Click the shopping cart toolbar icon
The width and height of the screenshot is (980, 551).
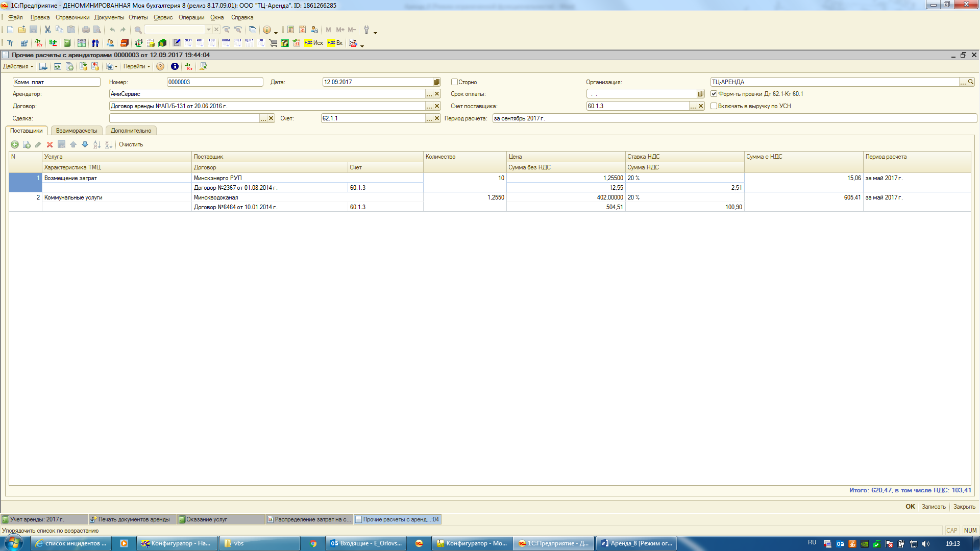273,43
